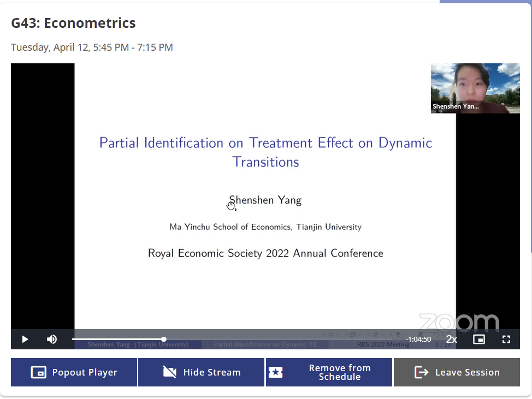Click the seek bar position handle
The image size is (532, 399).
coord(164,340)
